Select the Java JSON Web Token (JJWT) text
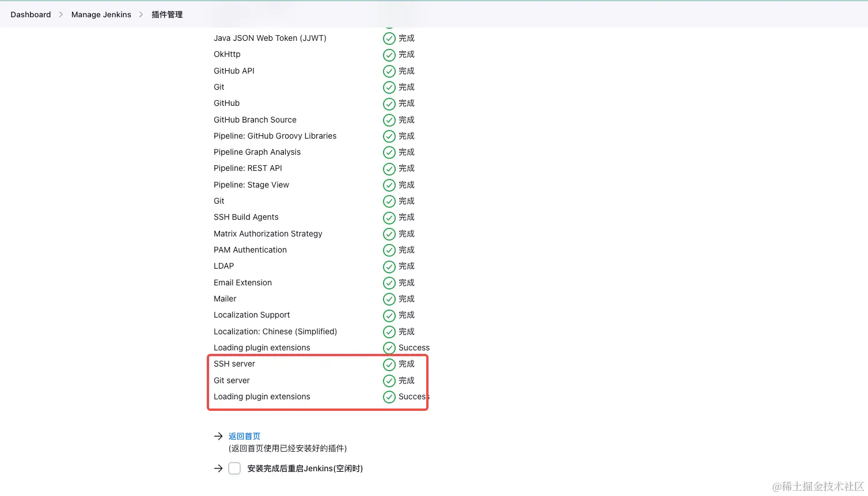The height and width of the screenshot is (496, 868). click(270, 38)
